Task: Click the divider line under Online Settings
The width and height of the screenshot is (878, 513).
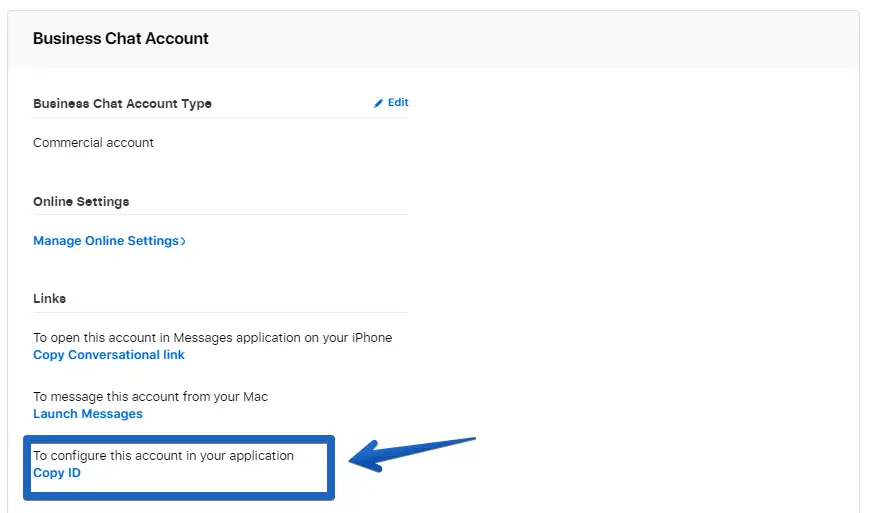Action: coord(220,214)
